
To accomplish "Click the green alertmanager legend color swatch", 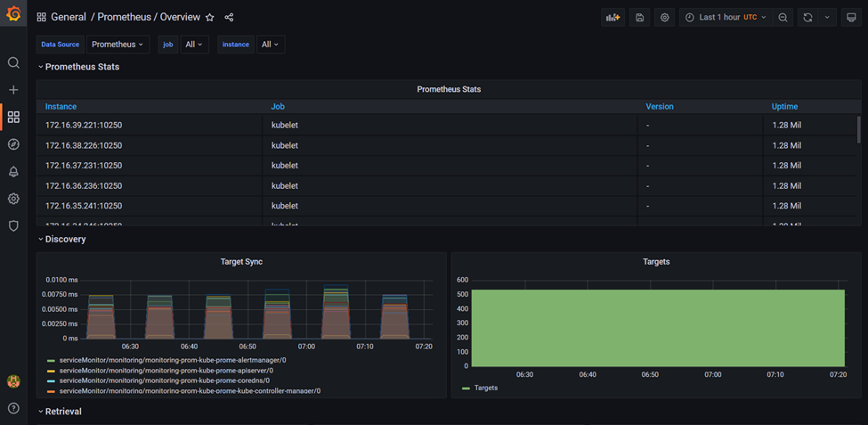I will (52, 361).
